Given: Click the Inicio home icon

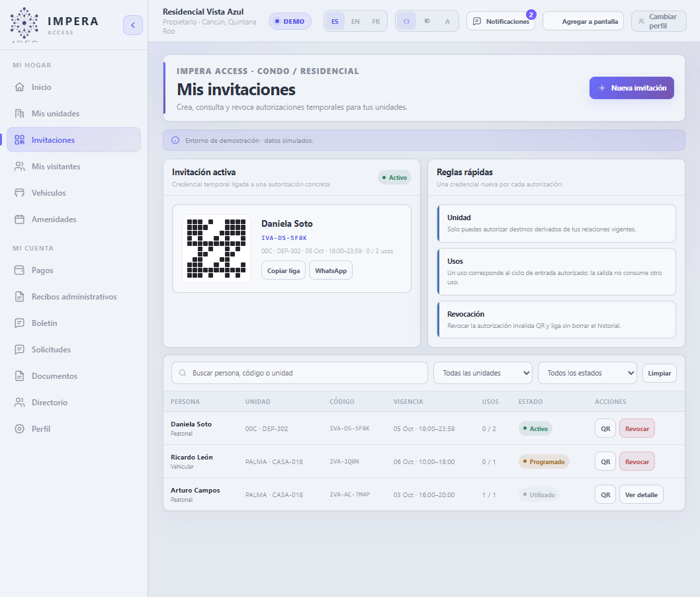Looking at the screenshot, I should click(x=20, y=87).
